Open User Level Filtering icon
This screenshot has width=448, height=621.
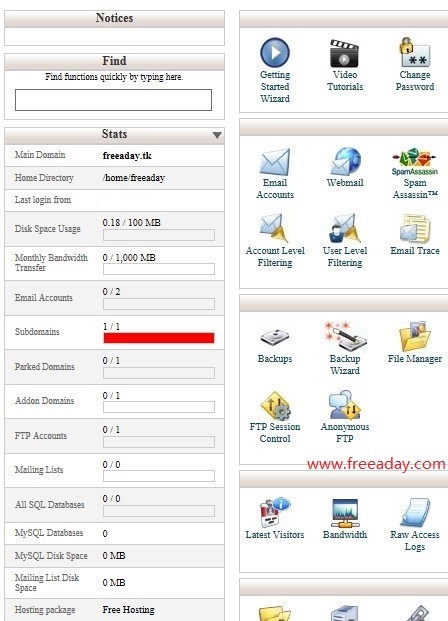(x=344, y=228)
